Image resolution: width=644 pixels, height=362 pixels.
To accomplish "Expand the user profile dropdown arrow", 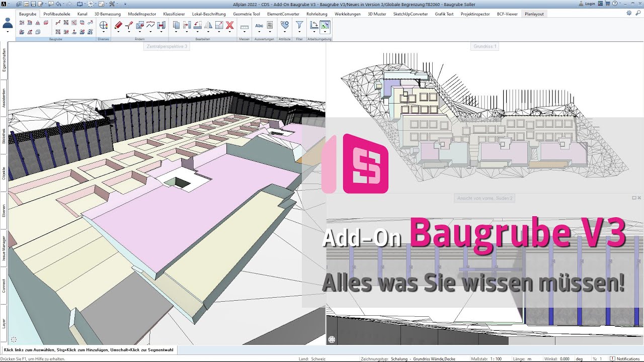I will point(8,32).
